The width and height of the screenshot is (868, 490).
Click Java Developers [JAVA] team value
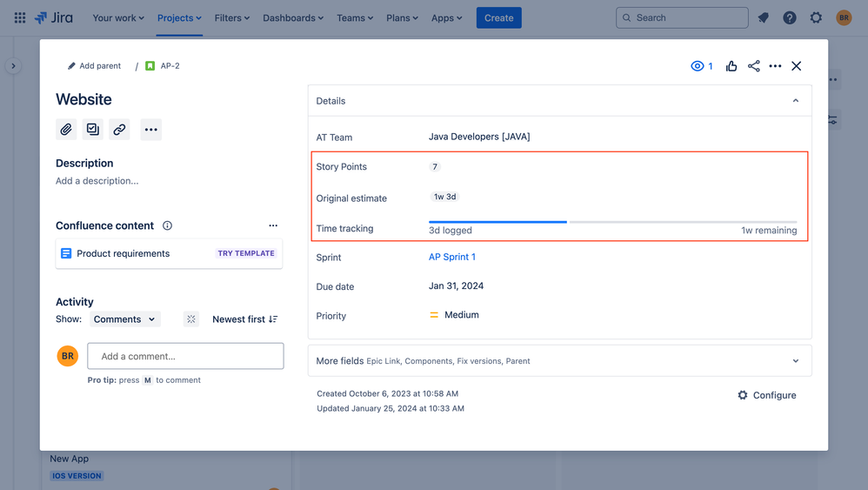(479, 137)
